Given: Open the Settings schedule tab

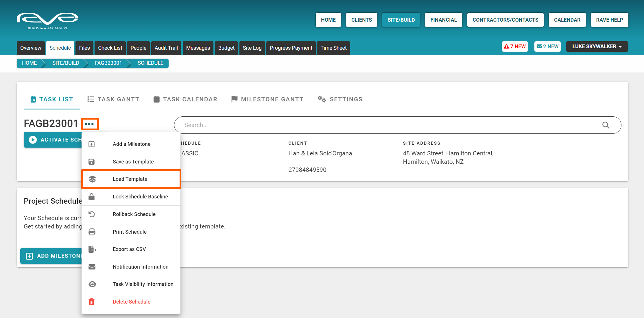Looking at the screenshot, I should (340, 99).
